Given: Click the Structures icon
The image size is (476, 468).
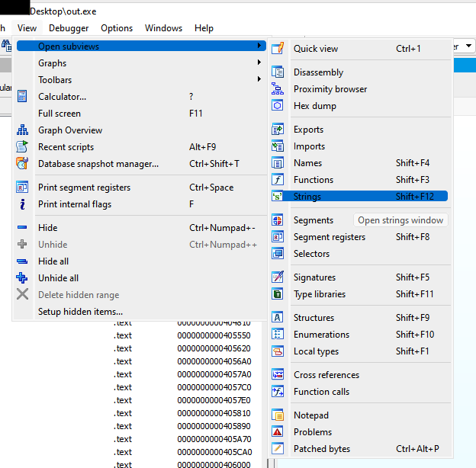Looking at the screenshot, I should pos(278,317).
